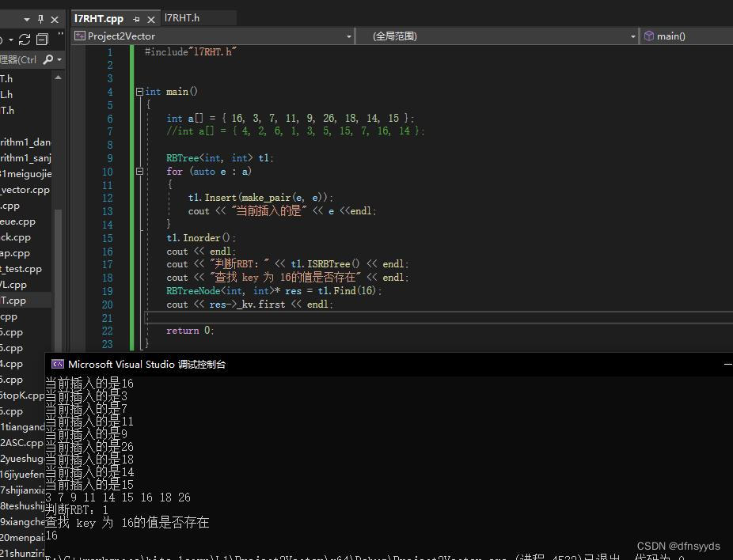Select _test.cpp in Solution Explorer
This screenshot has height=560, width=733.
click(x=21, y=269)
